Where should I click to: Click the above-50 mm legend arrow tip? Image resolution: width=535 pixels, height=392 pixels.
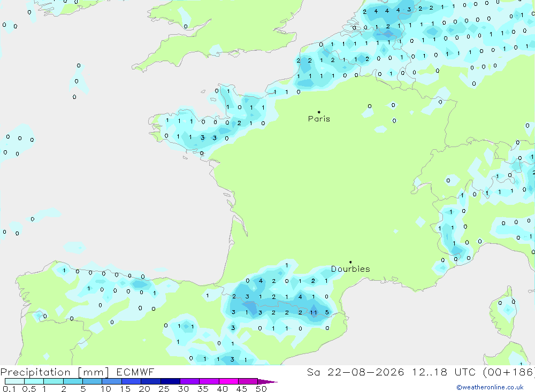(x=268, y=382)
